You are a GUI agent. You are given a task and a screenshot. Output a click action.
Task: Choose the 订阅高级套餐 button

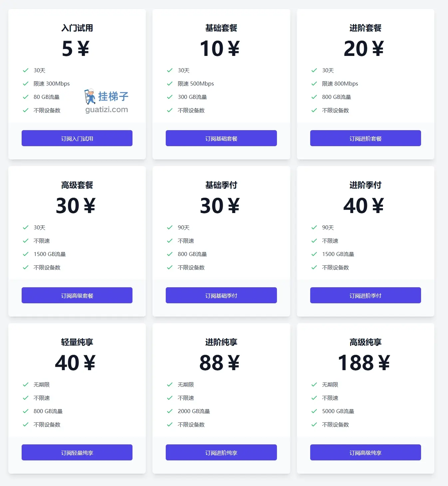pyautogui.click(x=77, y=295)
